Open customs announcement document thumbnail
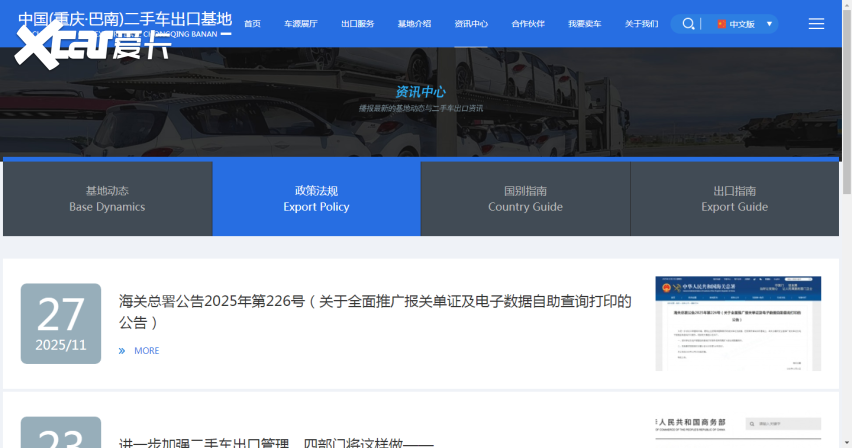 coord(738,323)
